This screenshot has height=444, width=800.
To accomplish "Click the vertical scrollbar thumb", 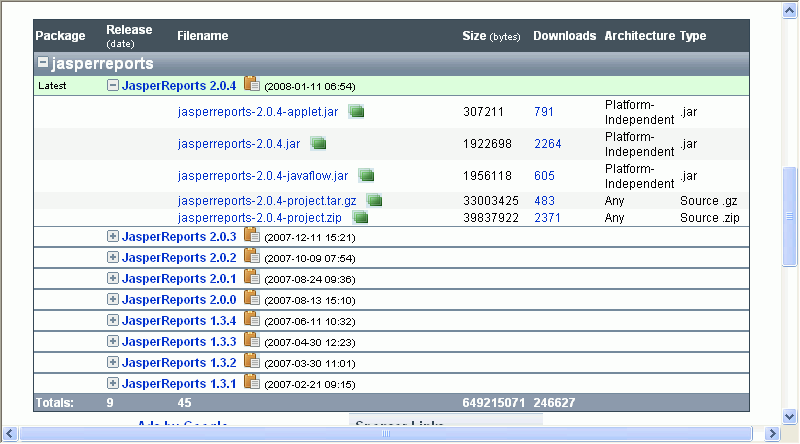I will point(790,216).
